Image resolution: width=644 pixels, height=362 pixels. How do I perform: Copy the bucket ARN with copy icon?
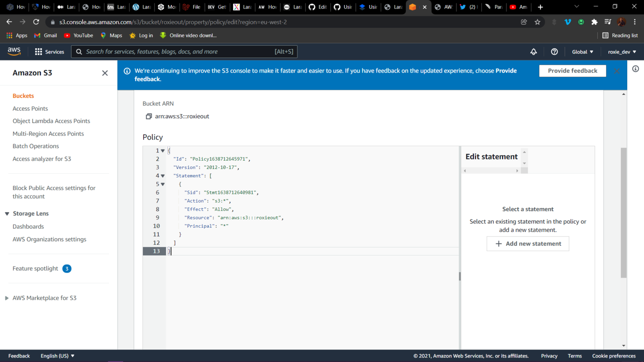pyautogui.click(x=149, y=116)
